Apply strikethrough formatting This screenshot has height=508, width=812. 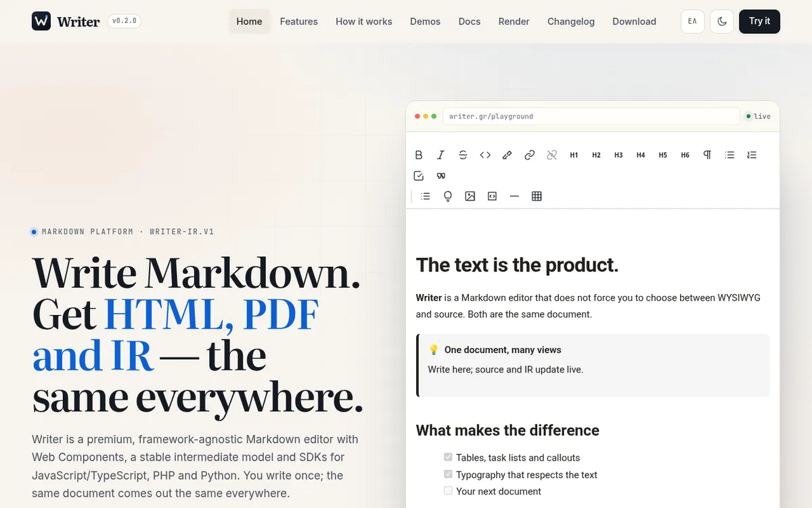point(463,155)
